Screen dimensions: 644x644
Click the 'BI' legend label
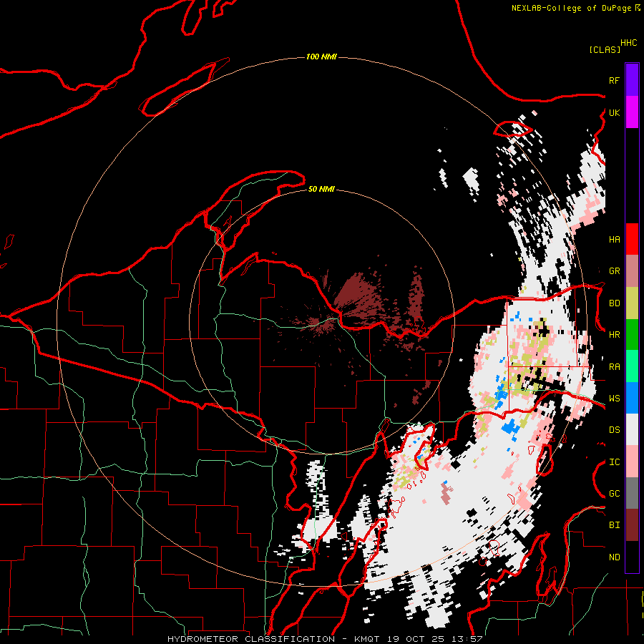614,525
